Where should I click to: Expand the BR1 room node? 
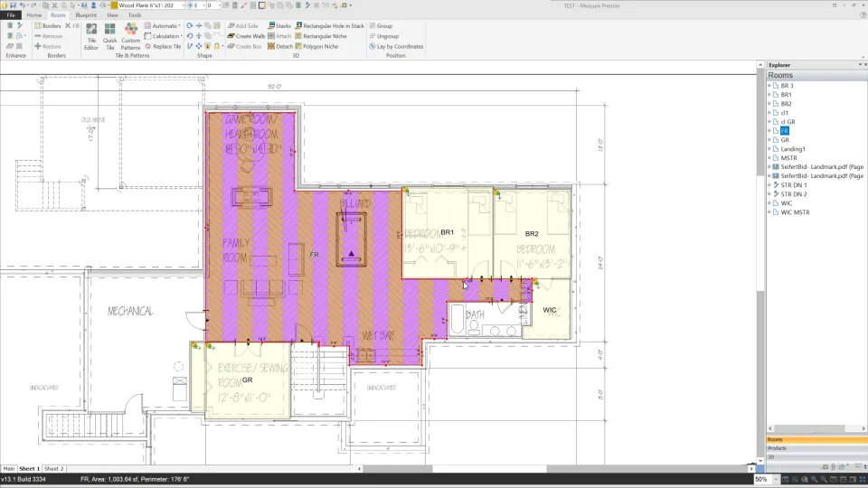(769, 95)
